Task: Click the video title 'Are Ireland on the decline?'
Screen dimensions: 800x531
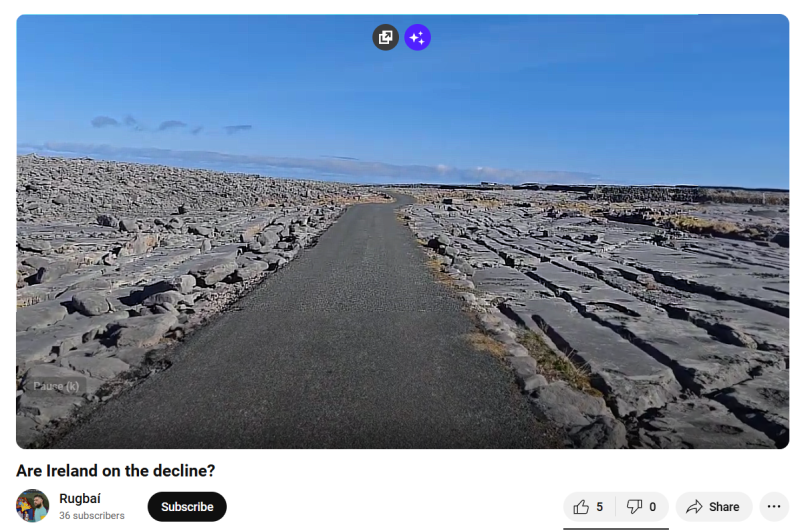Action: pos(116,470)
